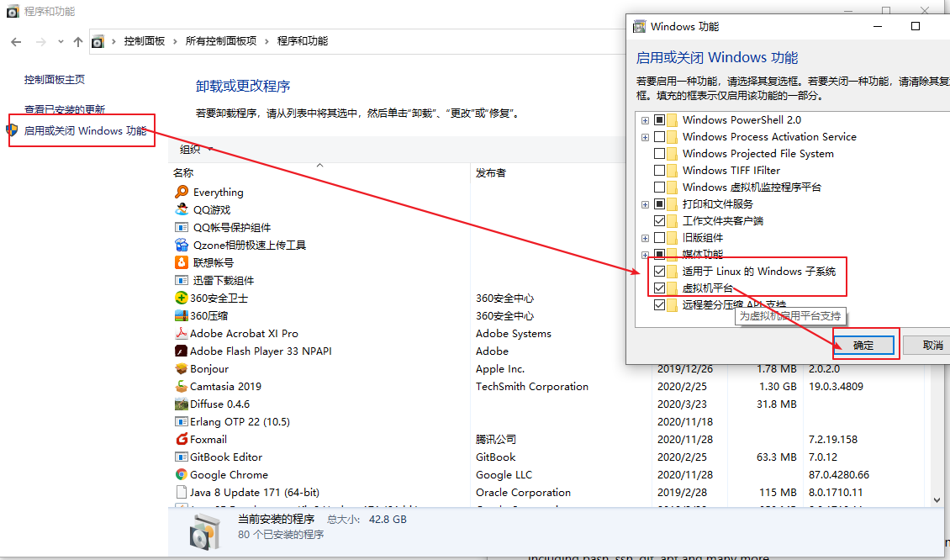Screen dimensions: 950x560
Task: Select TechSmith Corporation publisher cell
Action: coord(532,386)
